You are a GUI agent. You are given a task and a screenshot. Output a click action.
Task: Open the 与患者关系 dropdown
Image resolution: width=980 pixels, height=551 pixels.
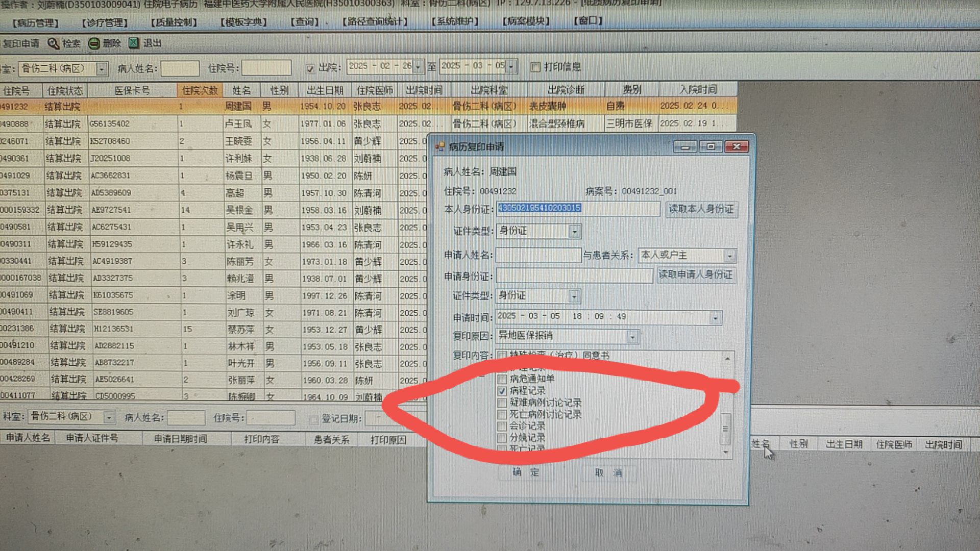coord(730,256)
